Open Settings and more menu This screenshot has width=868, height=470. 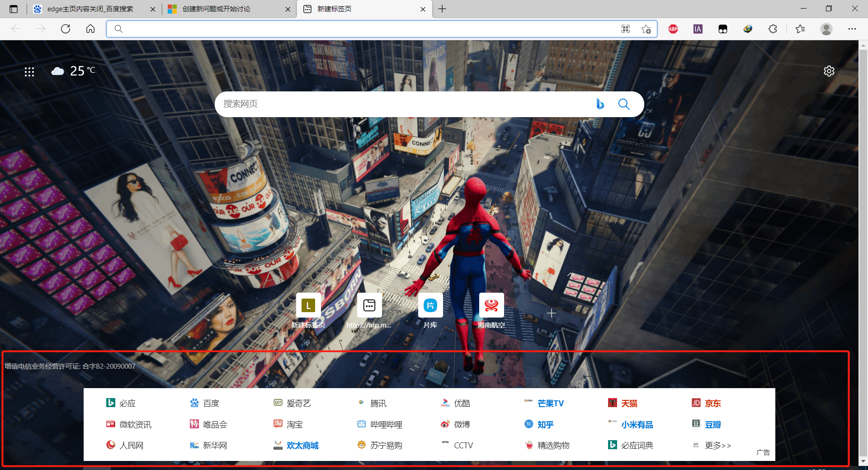click(x=852, y=29)
